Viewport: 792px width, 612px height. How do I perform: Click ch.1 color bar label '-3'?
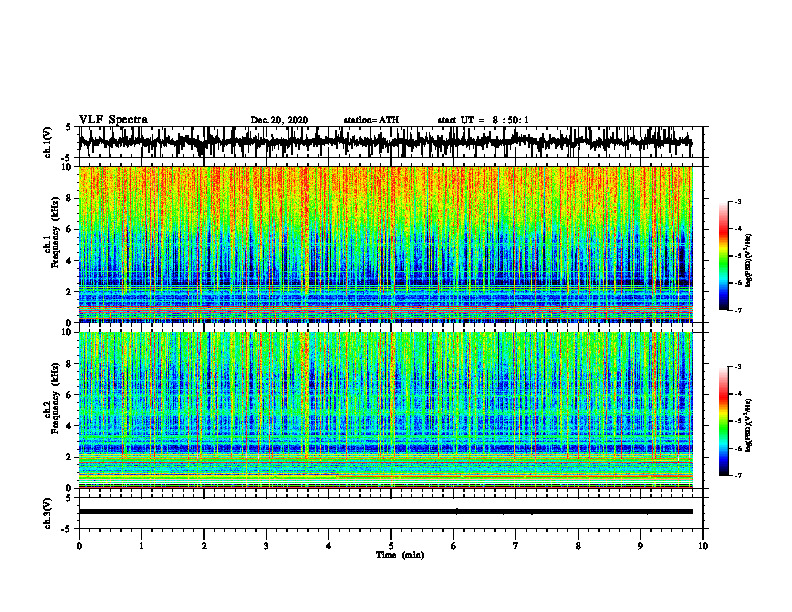click(x=738, y=201)
